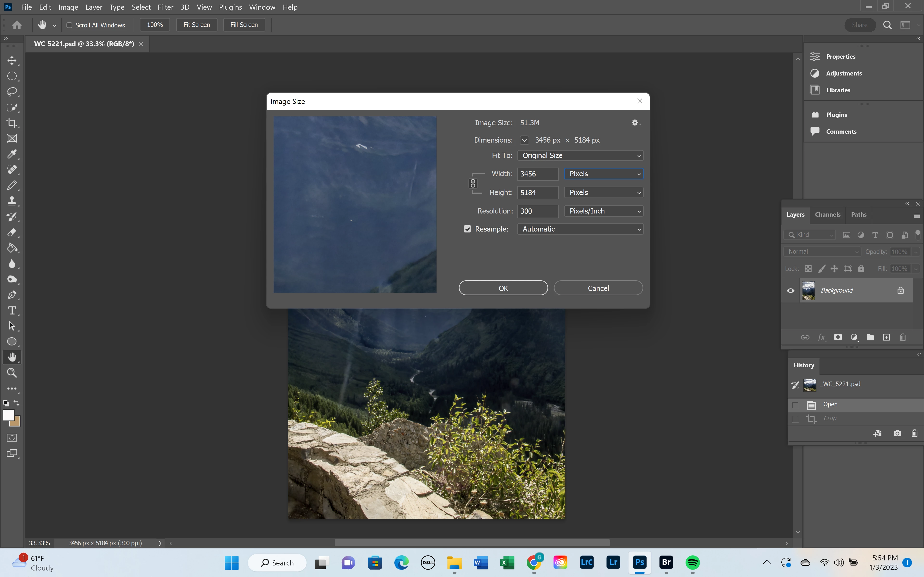Select the Crop tool
Viewport: 924px width, 577px height.
(x=12, y=123)
